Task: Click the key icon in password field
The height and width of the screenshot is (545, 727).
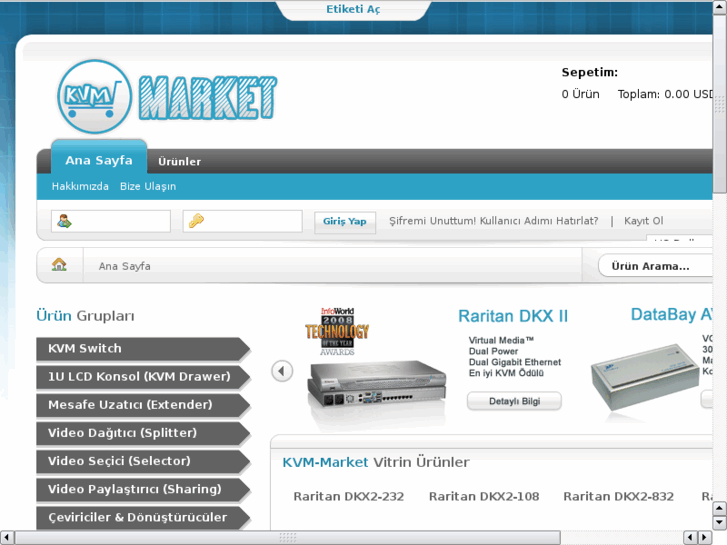Action: click(196, 221)
